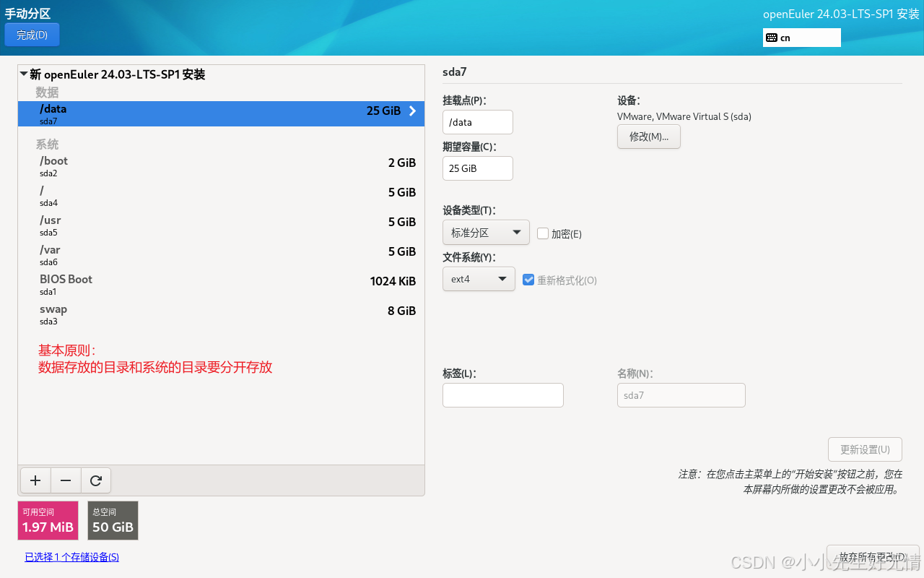924x578 pixels.
Task: Expand the /data partition detail arrow
Action: 412,111
